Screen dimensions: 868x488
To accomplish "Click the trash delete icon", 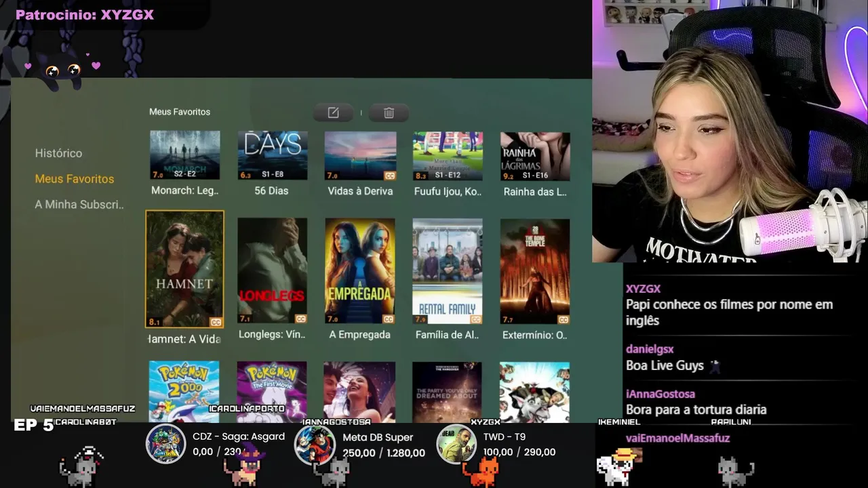I will point(389,113).
